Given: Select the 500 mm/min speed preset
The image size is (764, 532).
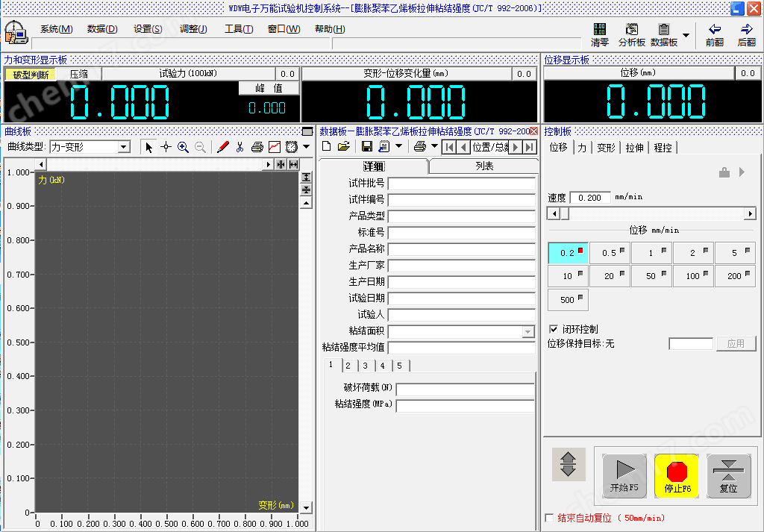Looking at the screenshot, I should point(568,300).
